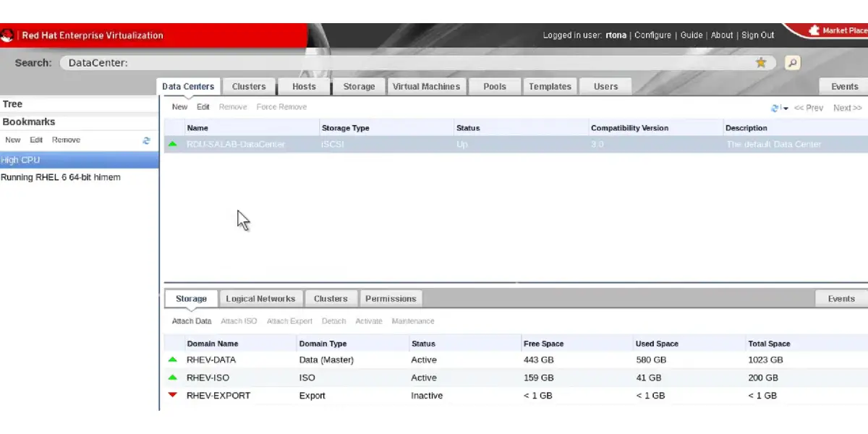This screenshot has width=868, height=434.
Task: Remove the selected bookmark
Action: (66, 140)
